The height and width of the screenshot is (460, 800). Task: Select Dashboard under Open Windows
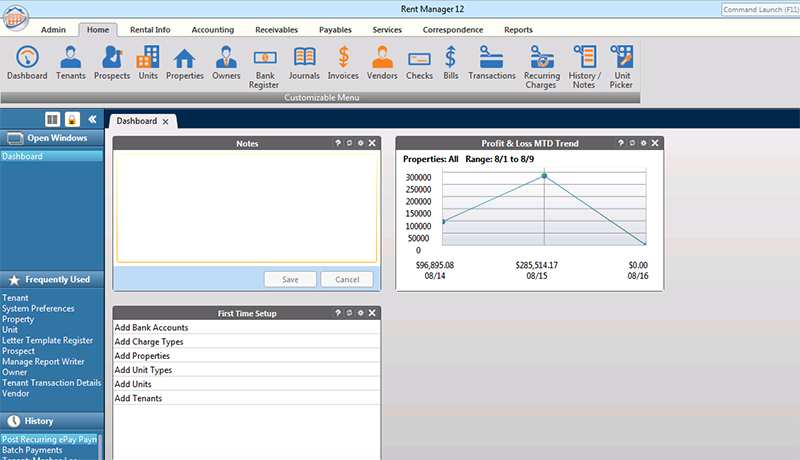point(52,156)
